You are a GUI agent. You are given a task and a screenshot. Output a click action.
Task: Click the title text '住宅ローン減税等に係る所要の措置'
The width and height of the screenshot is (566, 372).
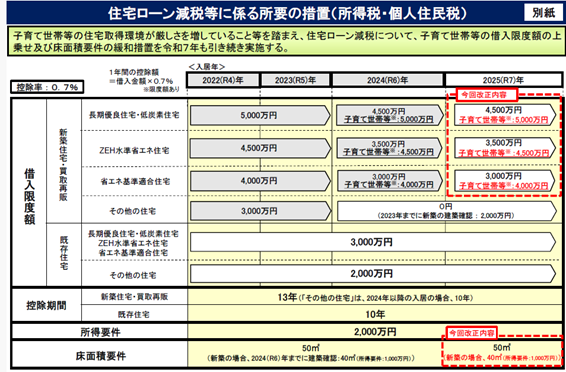point(219,13)
